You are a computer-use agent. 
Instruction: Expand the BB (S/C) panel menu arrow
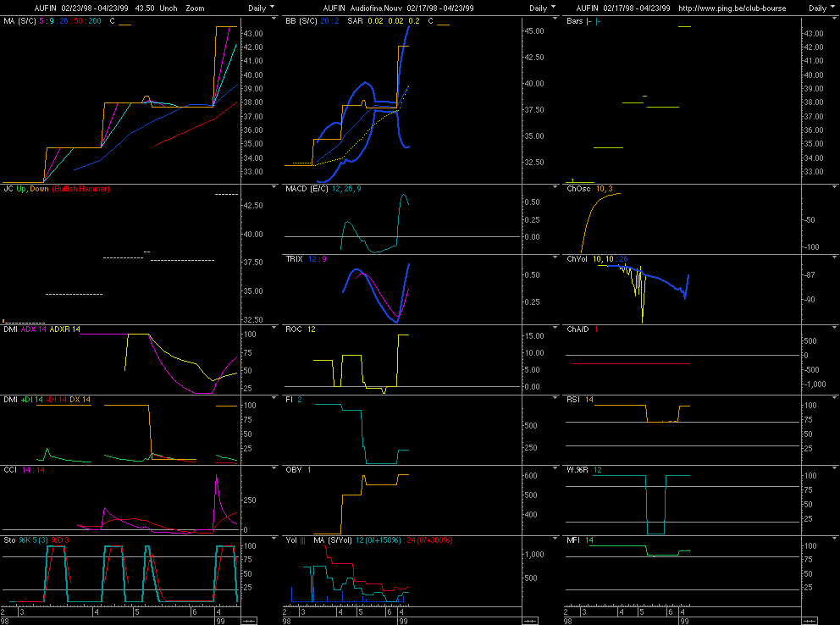click(x=555, y=19)
